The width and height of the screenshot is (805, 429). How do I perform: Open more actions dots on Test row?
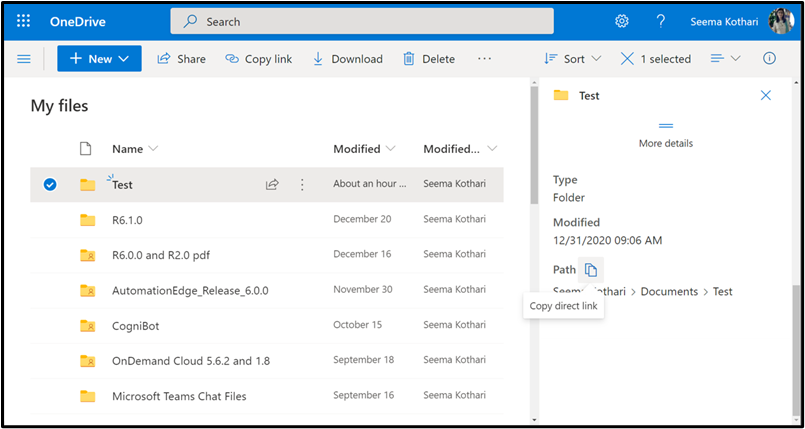pos(302,184)
